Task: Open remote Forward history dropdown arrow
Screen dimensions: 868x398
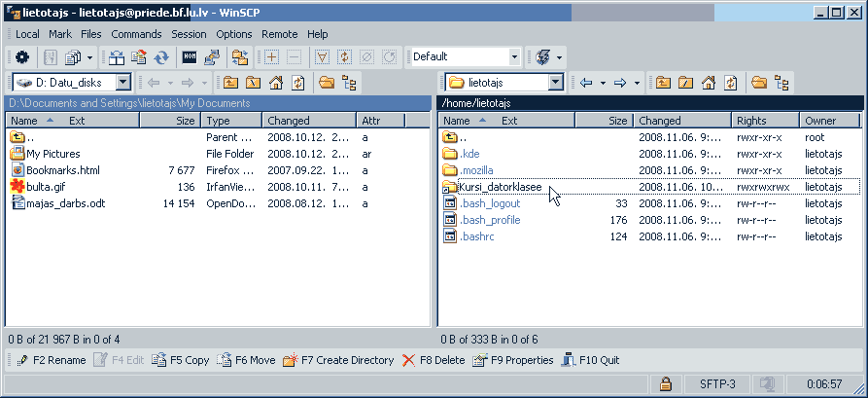Action: [x=637, y=83]
